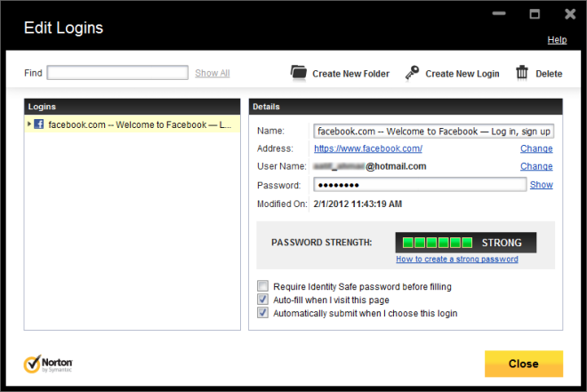Click the Create New Folder label

[x=350, y=74]
